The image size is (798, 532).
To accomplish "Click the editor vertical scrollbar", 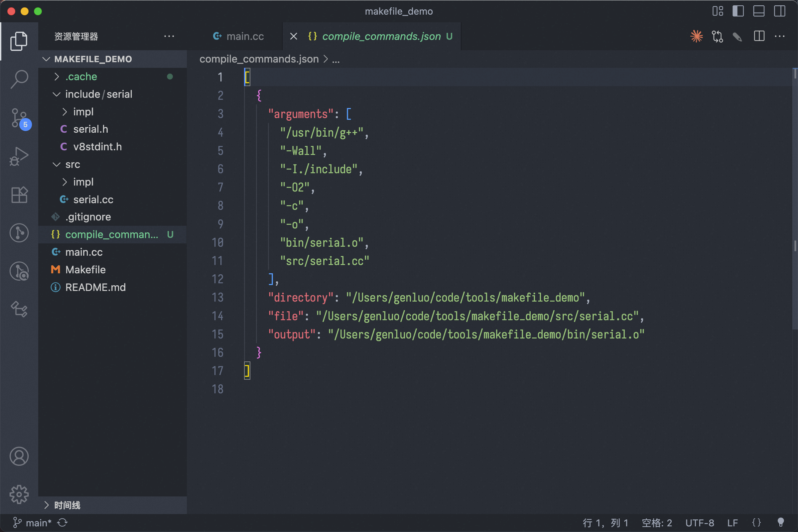I will [795, 199].
